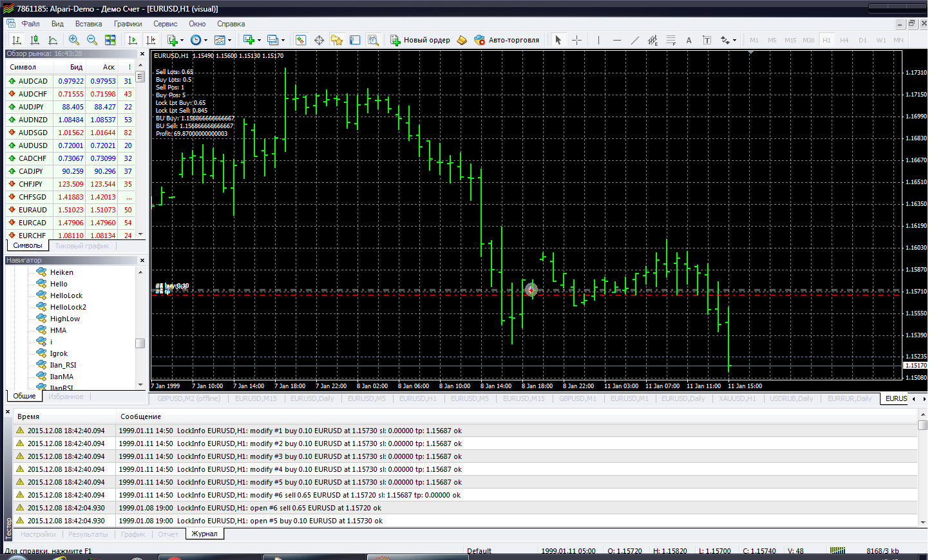The height and width of the screenshot is (560, 934).
Task: Switch to the EURUSD,M15 chart tab
Action: coord(256,398)
